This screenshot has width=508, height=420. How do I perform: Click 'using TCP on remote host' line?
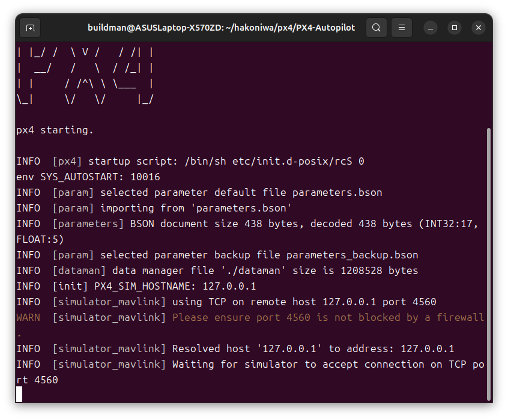(226, 302)
